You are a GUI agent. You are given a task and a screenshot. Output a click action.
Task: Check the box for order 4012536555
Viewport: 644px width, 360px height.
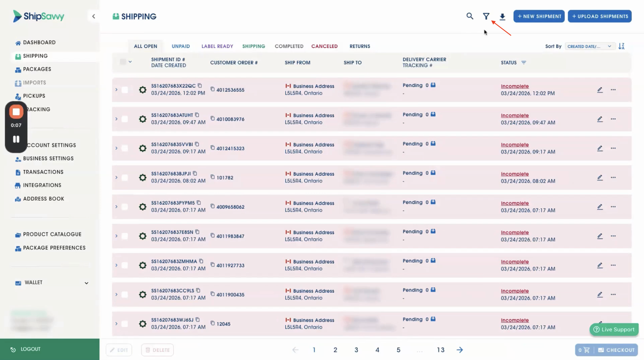point(125,90)
